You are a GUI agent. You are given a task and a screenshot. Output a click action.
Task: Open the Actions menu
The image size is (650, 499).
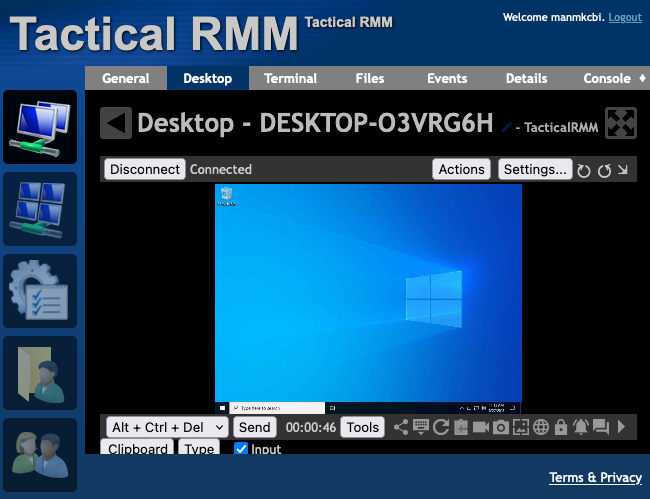pos(461,169)
